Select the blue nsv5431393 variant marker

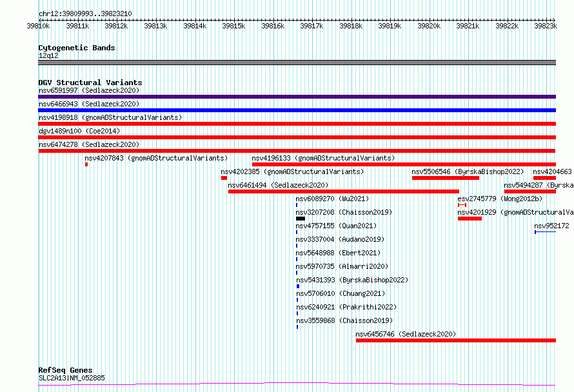point(298,286)
